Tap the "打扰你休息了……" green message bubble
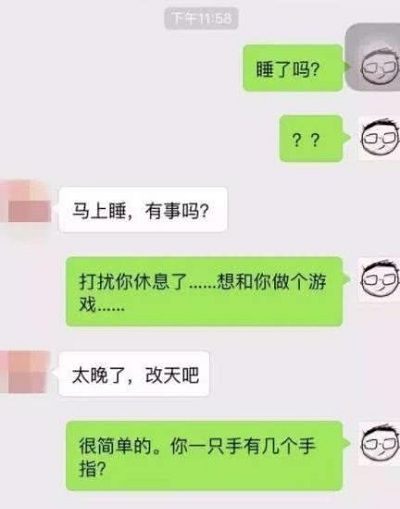The height and width of the screenshot is (509, 400). coord(204,291)
